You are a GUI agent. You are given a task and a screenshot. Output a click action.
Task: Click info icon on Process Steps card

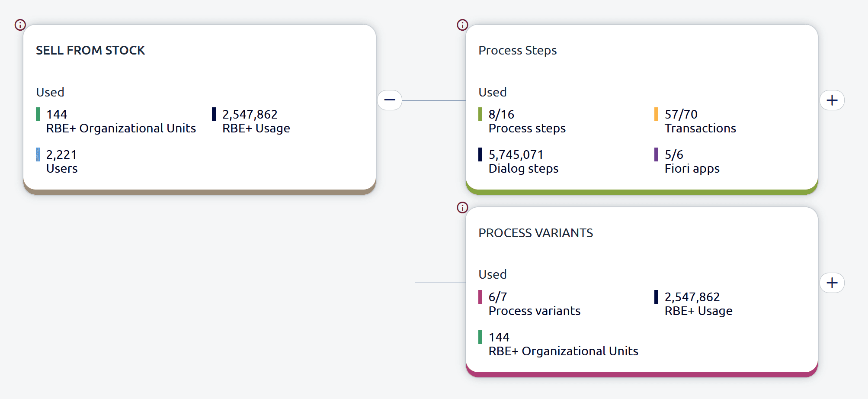[x=462, y=25]
